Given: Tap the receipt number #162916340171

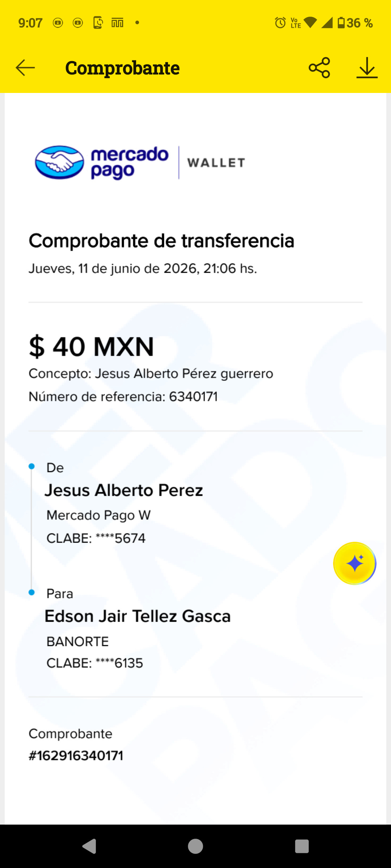Looking at the screenshot, I should (x=76, y=756).
